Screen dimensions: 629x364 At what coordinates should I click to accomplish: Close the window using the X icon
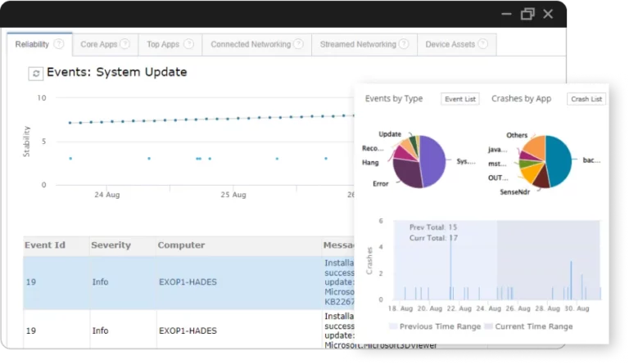point(548,14)
